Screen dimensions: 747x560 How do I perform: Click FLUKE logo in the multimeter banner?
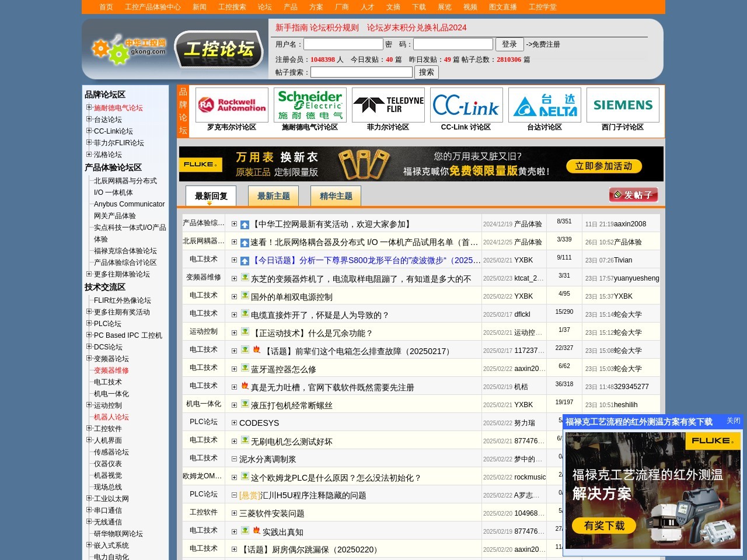[x=200, y=164]
